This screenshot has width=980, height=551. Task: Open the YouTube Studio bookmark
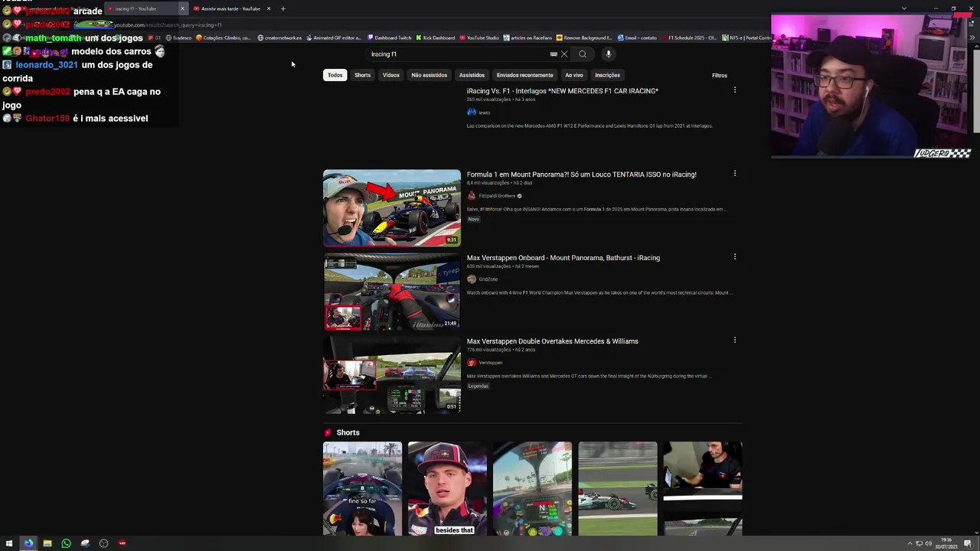(479, 37)
